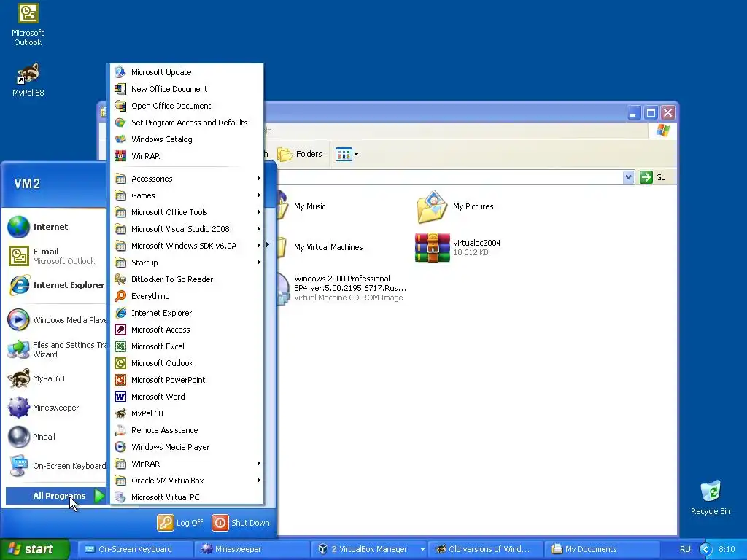Viewport: 747px width, 560px height.
Task: Click the RU language indicator
Action: point(685,549)
